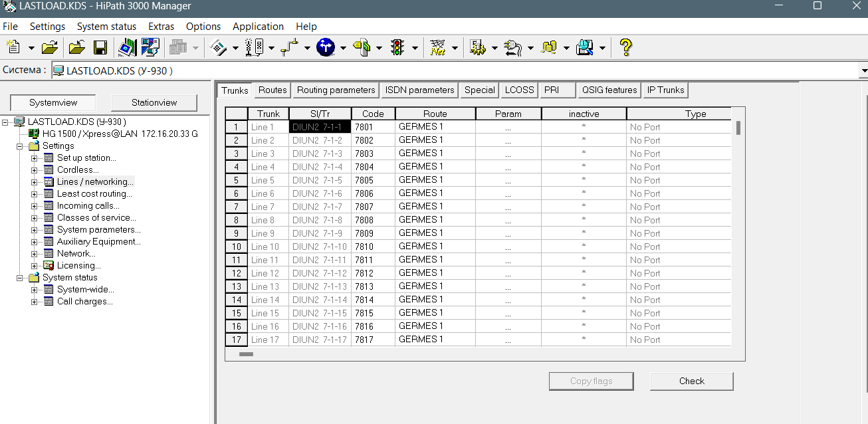868x424 pixels.
Task: Expand the Least cost routing tree node
Action: coord(34,194)
